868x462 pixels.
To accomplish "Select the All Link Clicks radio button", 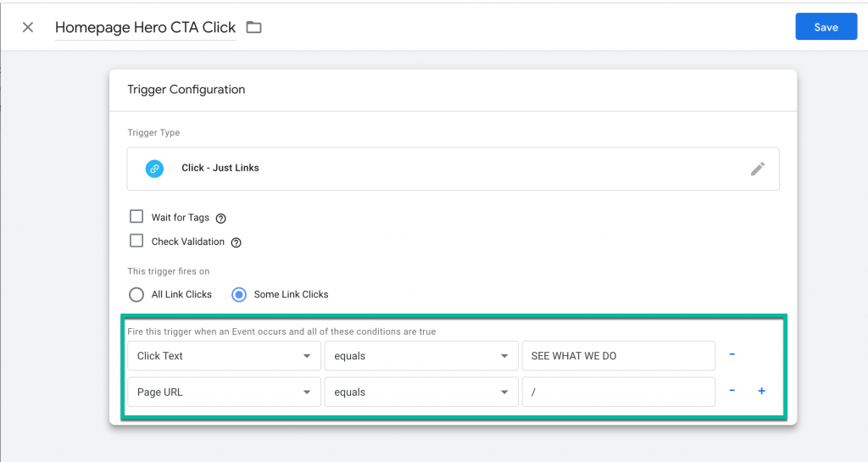I will (136, 294).
